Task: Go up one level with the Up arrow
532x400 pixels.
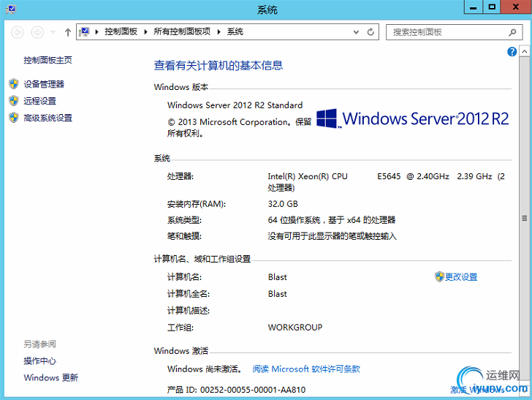Action: [x=68, y=32]
